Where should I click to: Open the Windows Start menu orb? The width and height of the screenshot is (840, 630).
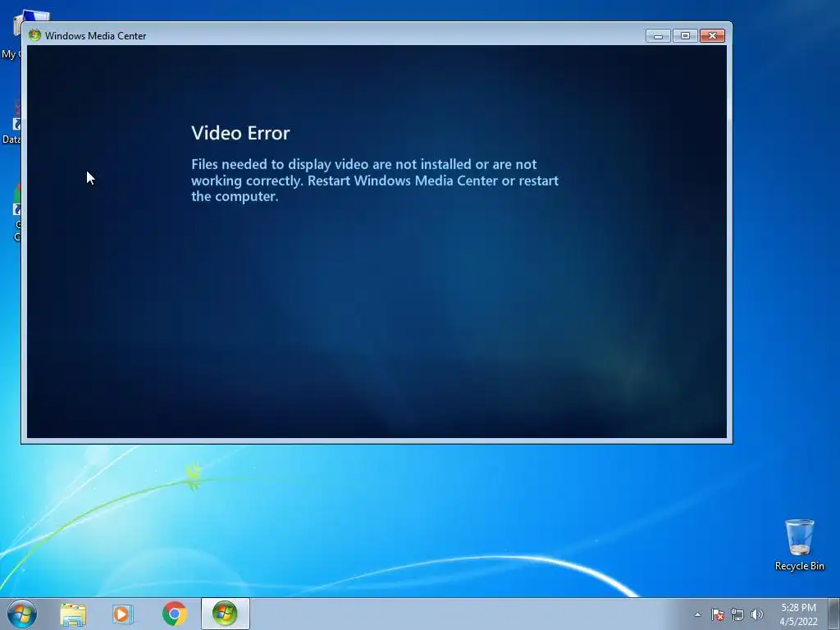click(x=22, y=614)
